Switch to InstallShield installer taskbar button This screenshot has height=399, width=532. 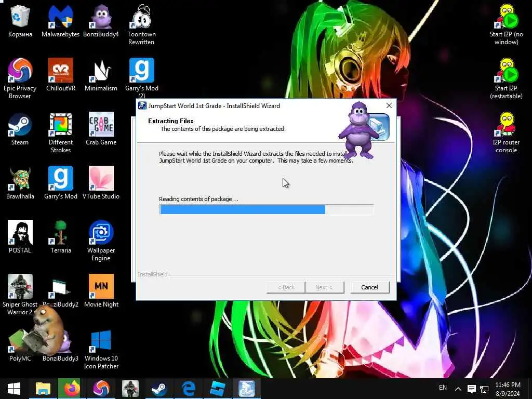pos(247,389)
